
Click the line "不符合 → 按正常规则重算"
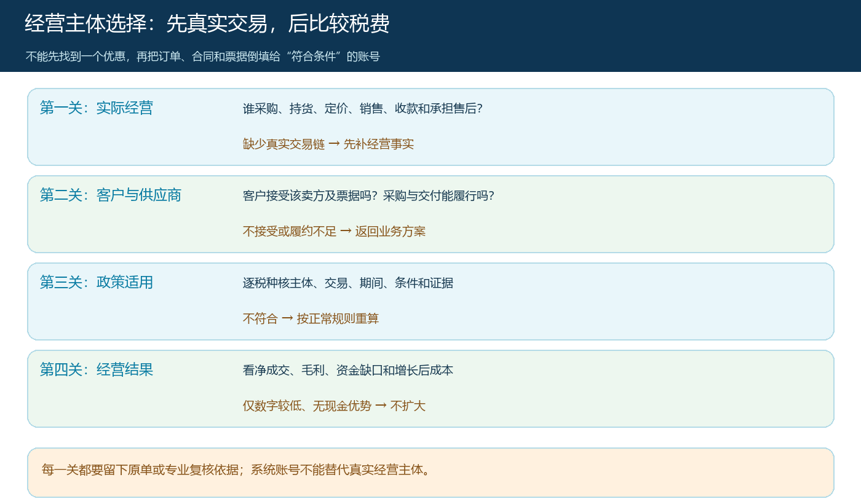(311, 319)
